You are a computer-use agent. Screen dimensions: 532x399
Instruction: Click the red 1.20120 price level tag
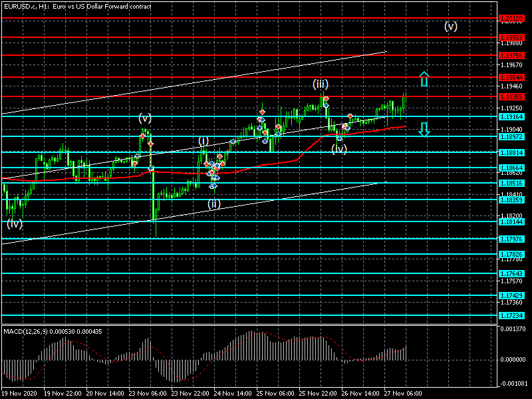511,19
